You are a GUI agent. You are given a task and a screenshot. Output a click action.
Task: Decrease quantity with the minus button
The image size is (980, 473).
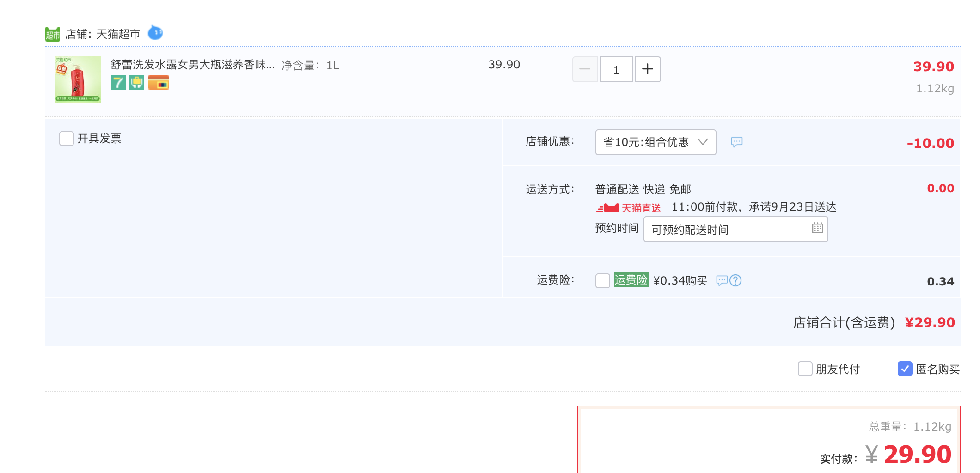click(x=585, y=69)
